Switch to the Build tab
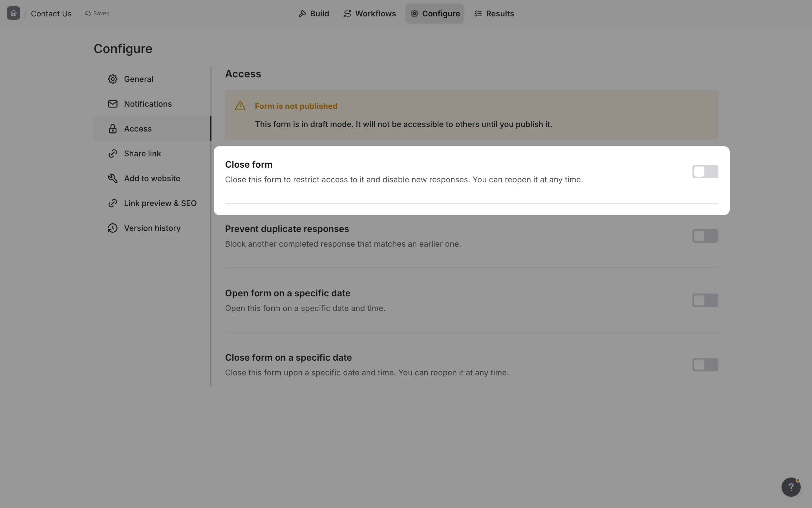Viewport: 812px width, 508px height. point(314,14)
